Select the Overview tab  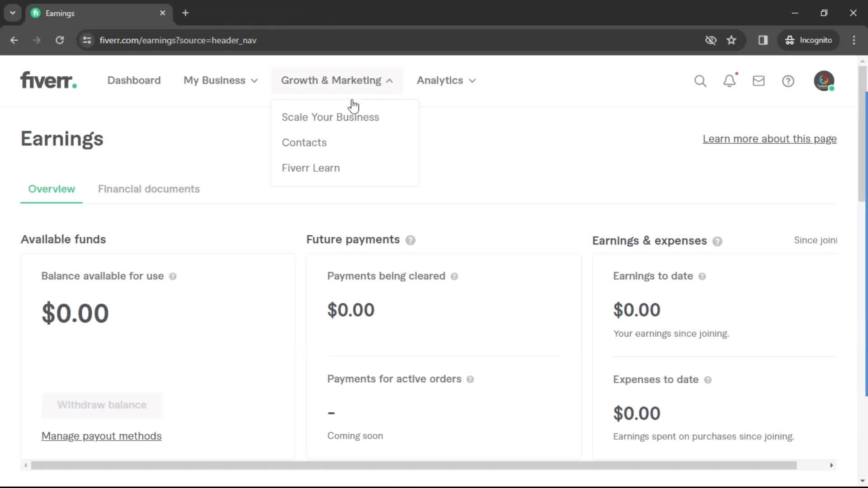pos(51,189)
